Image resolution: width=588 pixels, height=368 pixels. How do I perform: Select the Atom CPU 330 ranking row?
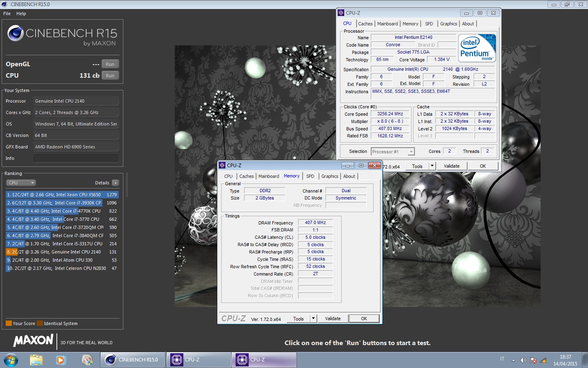click(x=62, y=260)
